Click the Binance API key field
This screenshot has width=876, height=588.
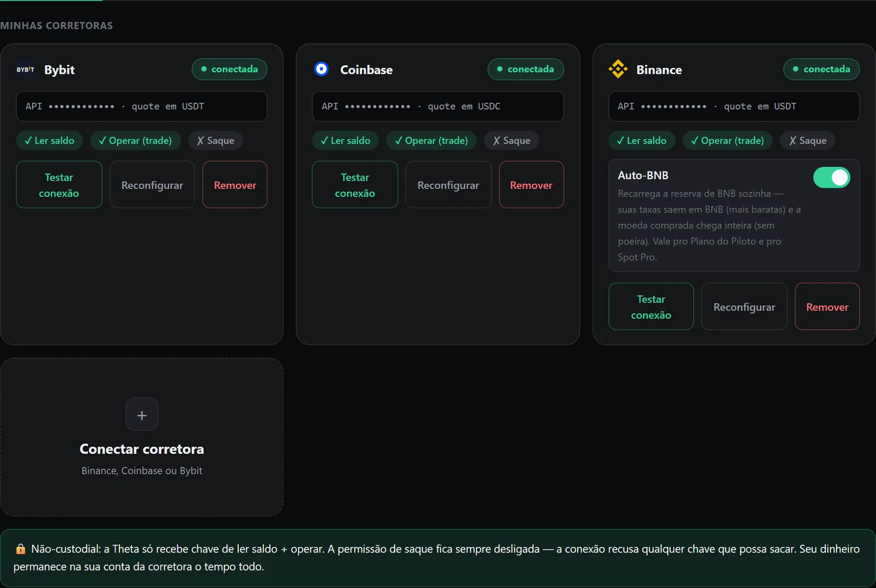[734, 106]
